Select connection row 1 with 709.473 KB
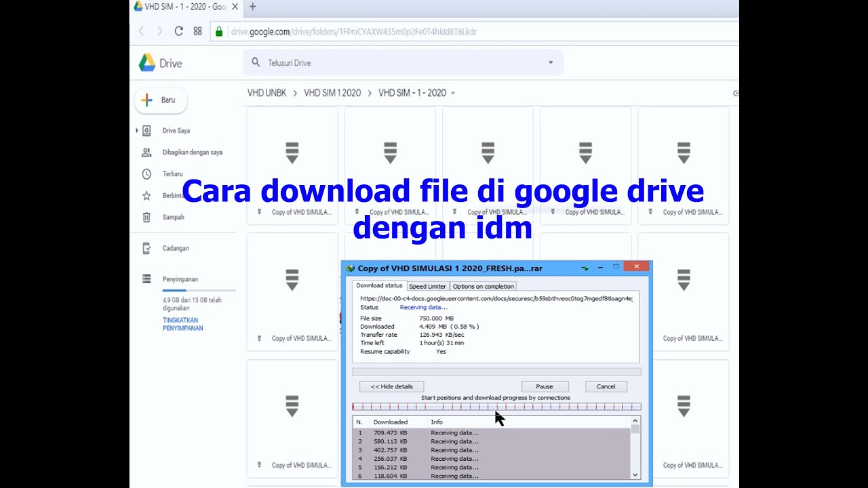 [x=492, y=432]
